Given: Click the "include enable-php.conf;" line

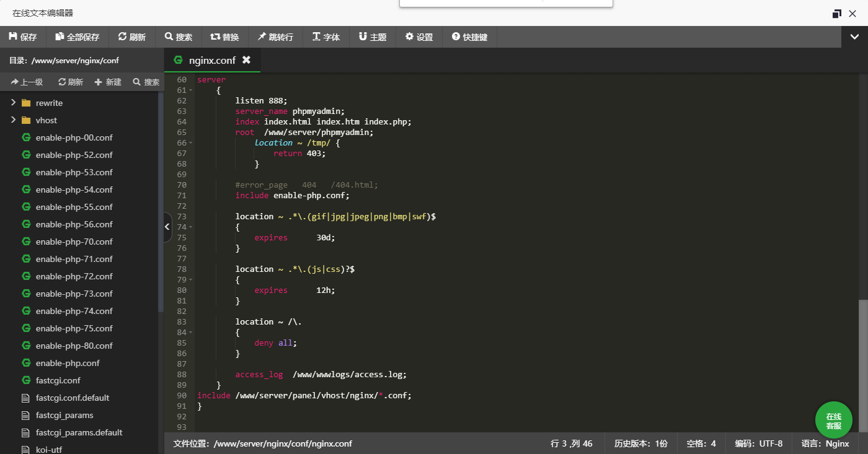Looking at the screenshot, I should [x=292, y=196].
